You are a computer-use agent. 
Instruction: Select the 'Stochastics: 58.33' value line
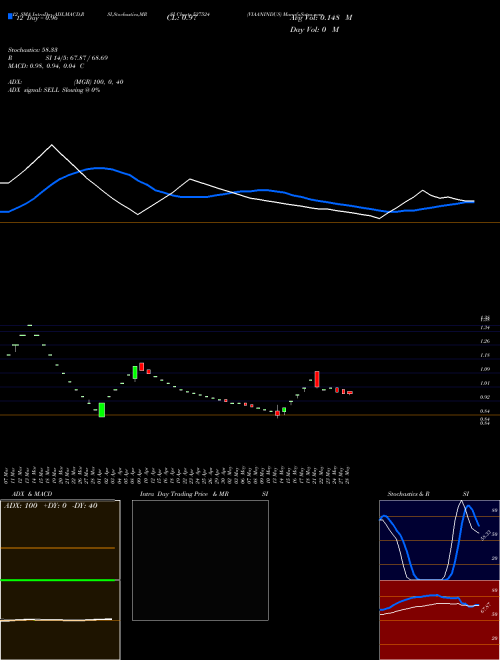33,50
